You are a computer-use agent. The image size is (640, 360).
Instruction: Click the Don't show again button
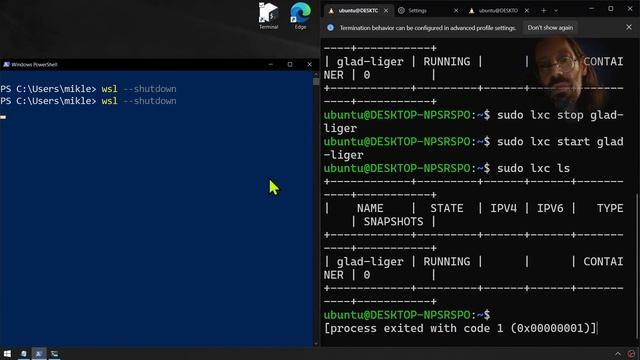(550, 28)
